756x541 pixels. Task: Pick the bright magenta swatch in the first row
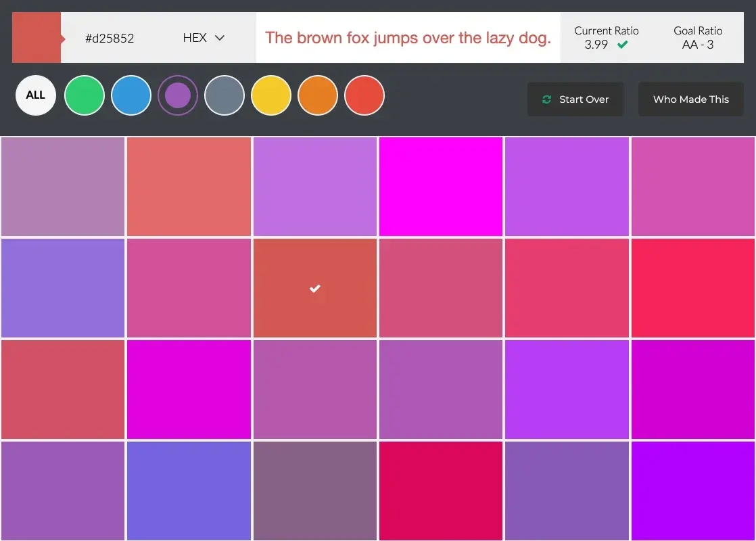click(441, 187)
